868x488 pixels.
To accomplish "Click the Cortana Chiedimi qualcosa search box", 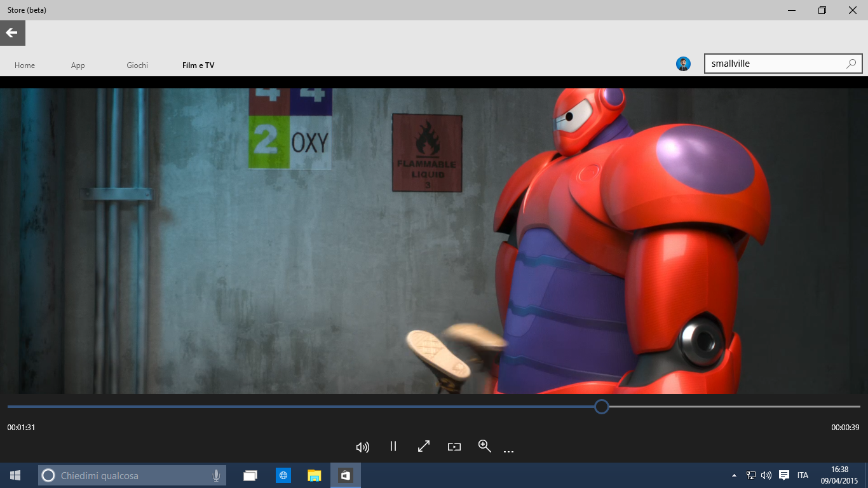I will [x=132, y=475].
